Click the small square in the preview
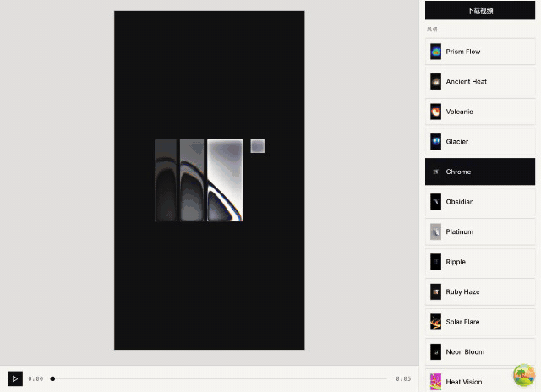This screenshot has width=541, height=392. point(257,146)
